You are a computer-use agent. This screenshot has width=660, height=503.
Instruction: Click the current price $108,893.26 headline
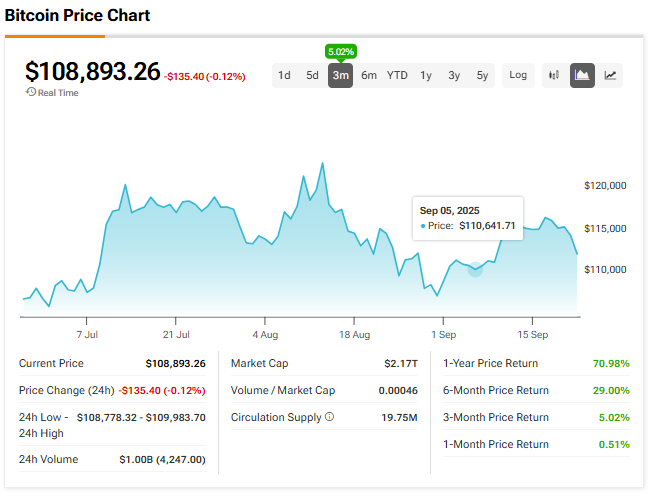(92, 72)
